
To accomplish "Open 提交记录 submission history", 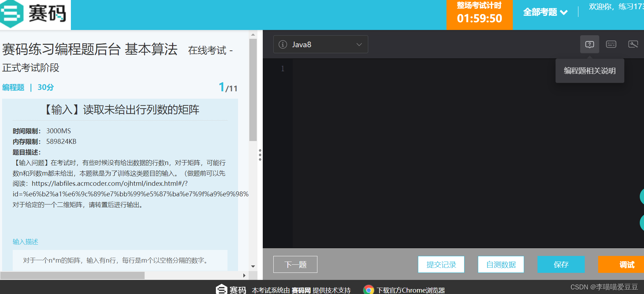I will pos(441,264).
